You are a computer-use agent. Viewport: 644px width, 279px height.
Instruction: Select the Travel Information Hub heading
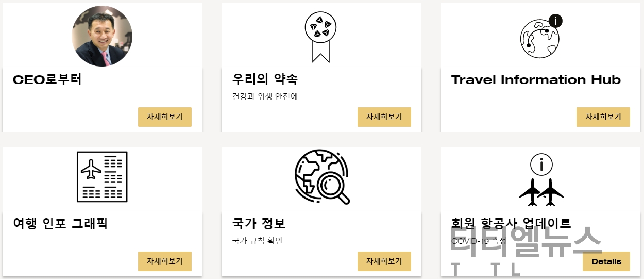(x=536, y=80)
